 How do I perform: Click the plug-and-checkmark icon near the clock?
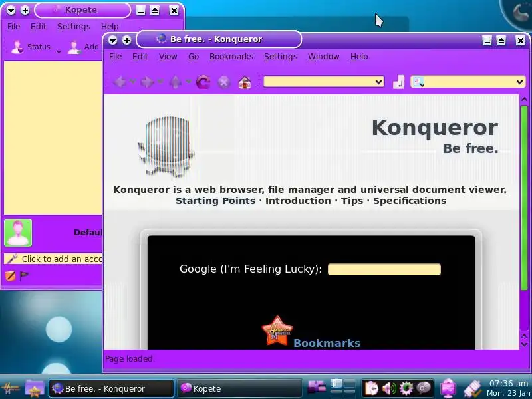point(473,388)
